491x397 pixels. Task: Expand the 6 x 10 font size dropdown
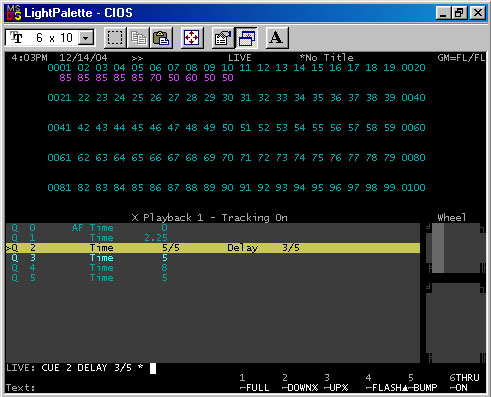coord(86,38)
